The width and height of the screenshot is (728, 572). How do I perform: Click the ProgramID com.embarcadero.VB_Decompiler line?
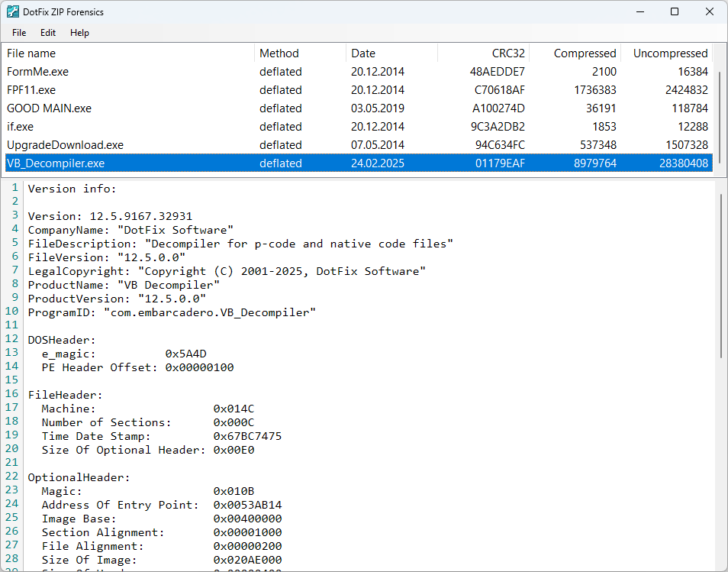tap(172, 312)
